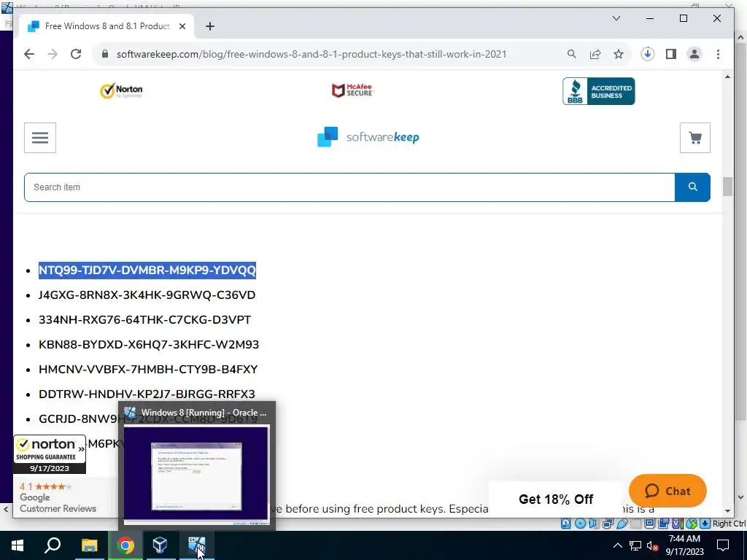Click the zoom magnifier icon in address bar

click(x=572, y=54)
